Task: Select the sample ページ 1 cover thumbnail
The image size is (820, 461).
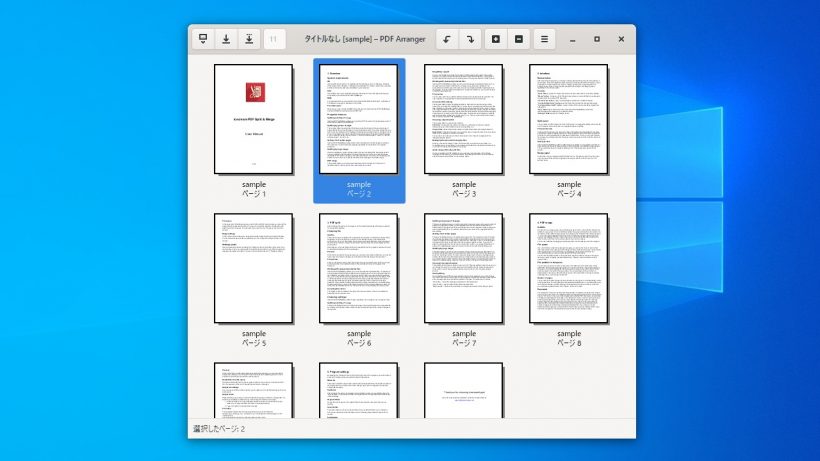Action: [254, 119]
